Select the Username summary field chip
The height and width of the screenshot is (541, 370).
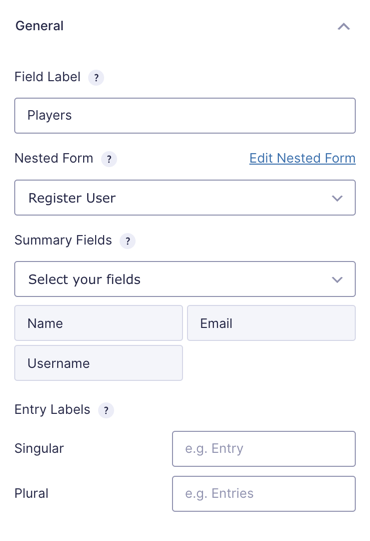tap(98, 363)
